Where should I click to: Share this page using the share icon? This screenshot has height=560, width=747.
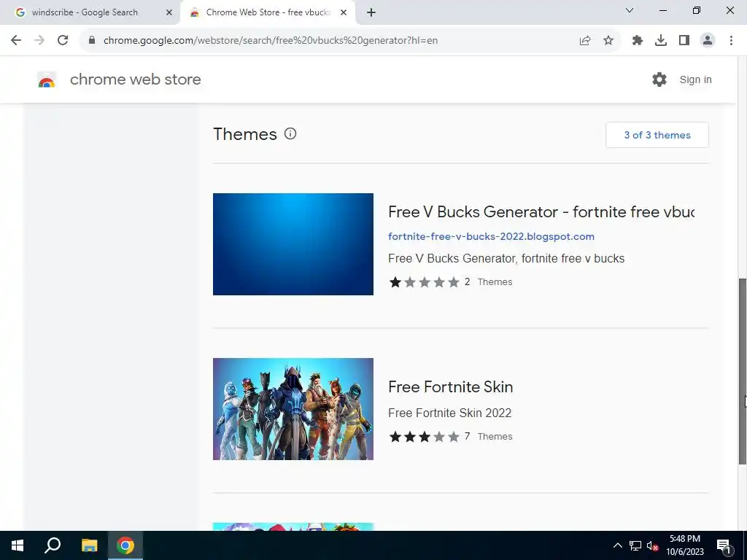[585, 41]
